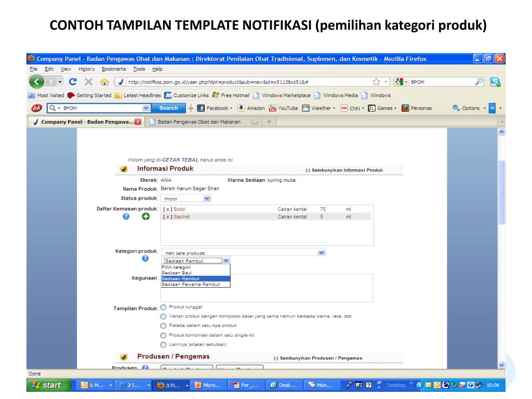Screen dimensions: 532x399
Task: Select Produk tunggal radio button
Action: pyautogui.click(x=163, y=308)
